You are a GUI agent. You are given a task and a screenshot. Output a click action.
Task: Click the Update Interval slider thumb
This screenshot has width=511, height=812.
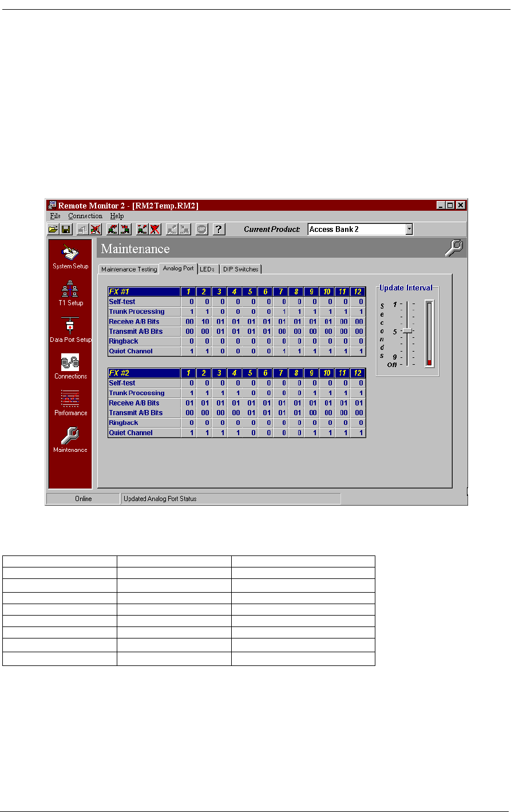click(407, 331)
